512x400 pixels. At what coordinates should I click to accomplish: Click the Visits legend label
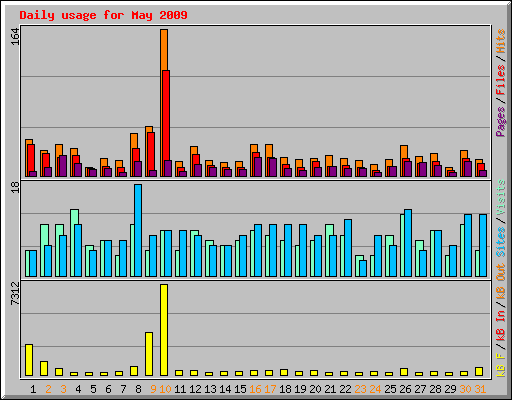point(501,197)
